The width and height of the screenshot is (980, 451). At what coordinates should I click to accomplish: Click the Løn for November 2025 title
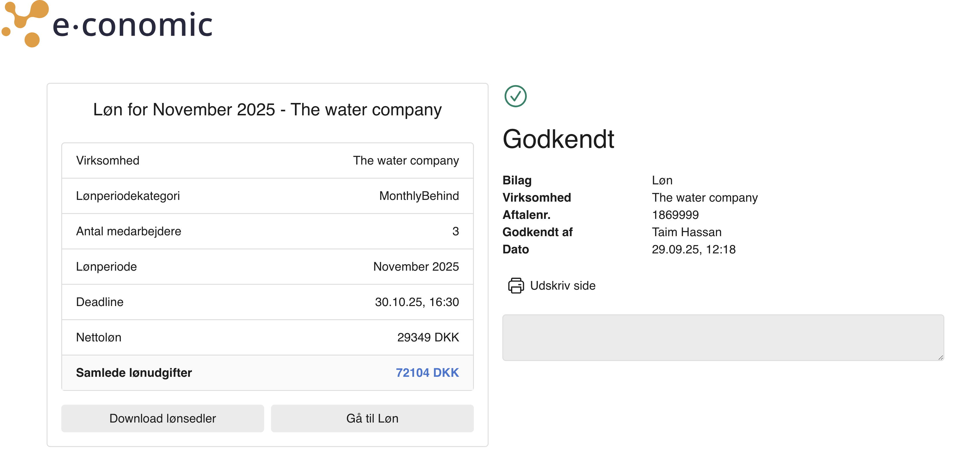[x=267, y=110]
